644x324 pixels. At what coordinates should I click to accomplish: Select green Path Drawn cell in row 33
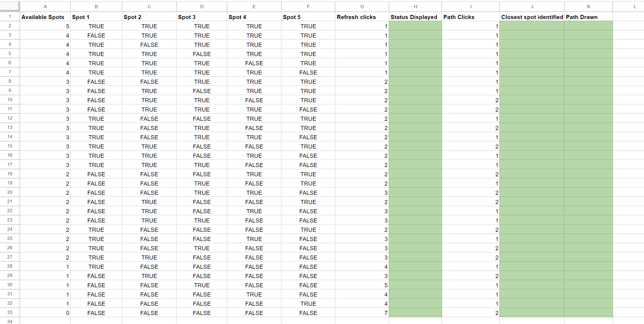(x=589, y=313)
